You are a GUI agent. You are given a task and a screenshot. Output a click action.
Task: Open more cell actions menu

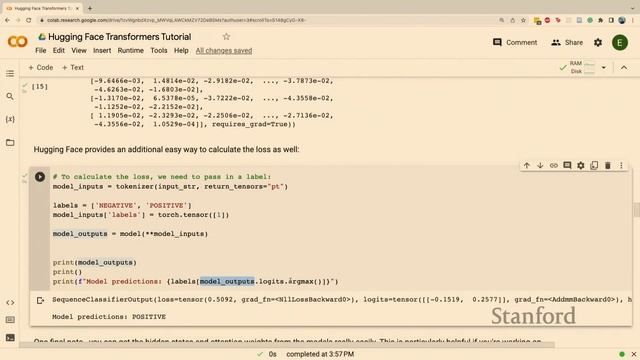pos(621,165)
